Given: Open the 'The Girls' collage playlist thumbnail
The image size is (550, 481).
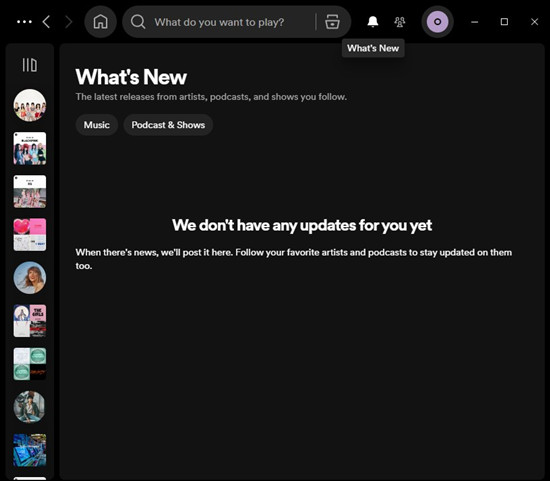Looking at the screenshot, I should (x=30, y=321).
